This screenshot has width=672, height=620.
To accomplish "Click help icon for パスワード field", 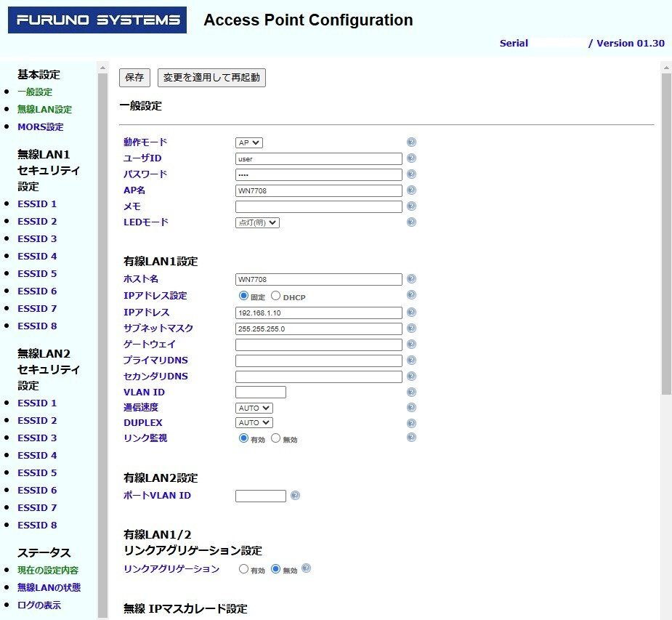I will pyautogui.click(x=411, y=174).
